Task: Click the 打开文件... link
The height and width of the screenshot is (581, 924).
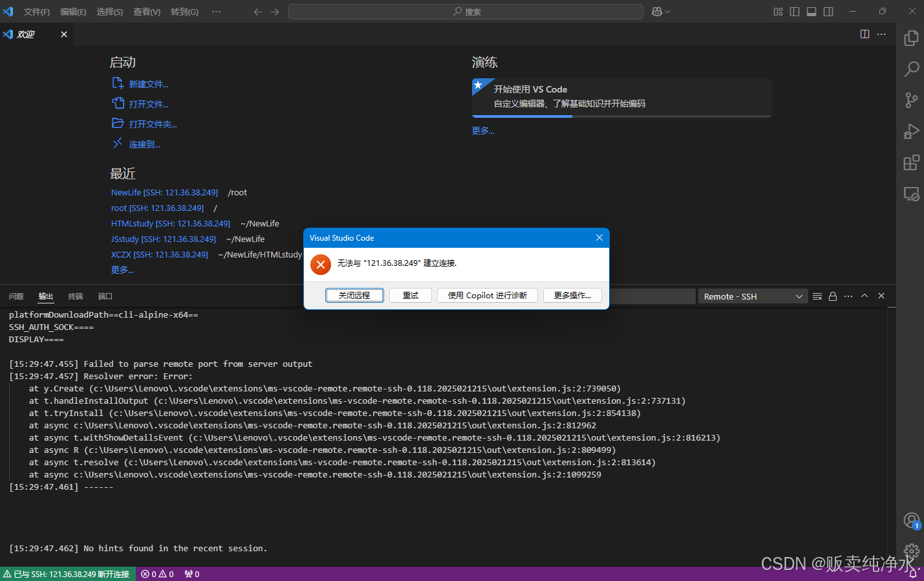Action: tap(148, 104)
